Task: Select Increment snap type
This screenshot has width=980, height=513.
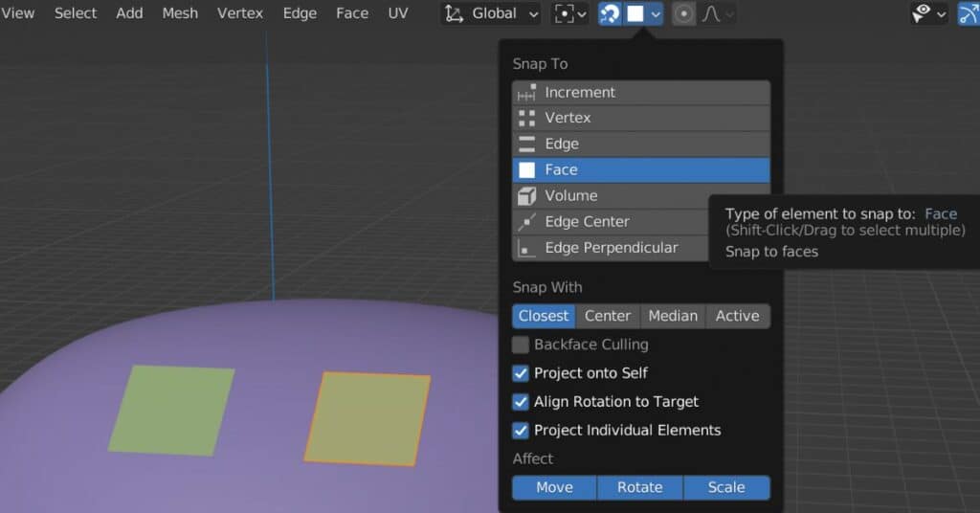Action: 641,93
